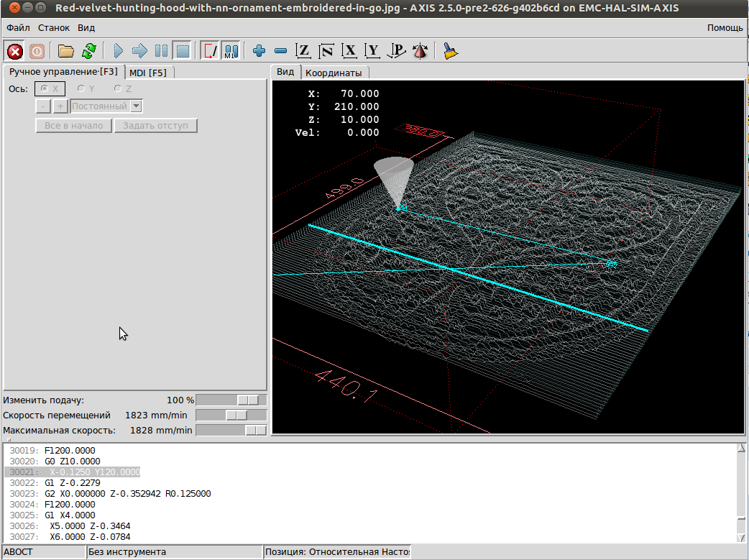Image resolution: width=749 pixels, height=560 pixels.
Task: Toggle the emergency stop button
Action: coord(15,51)
